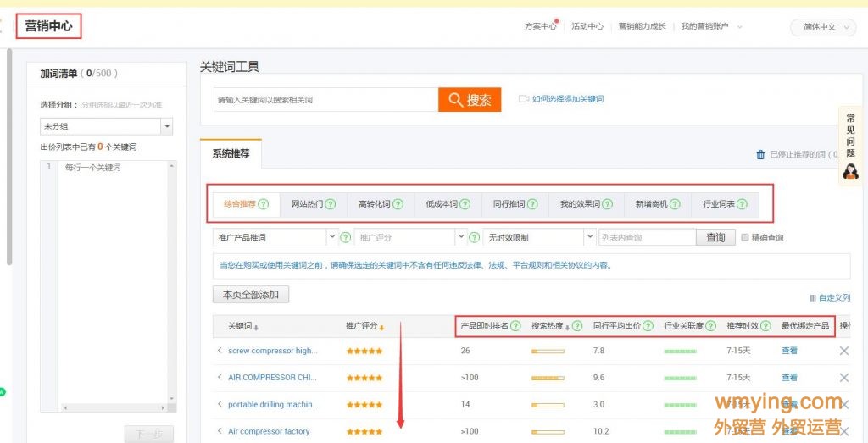Click help icon beside 搜索热度 column

point(577,326)
